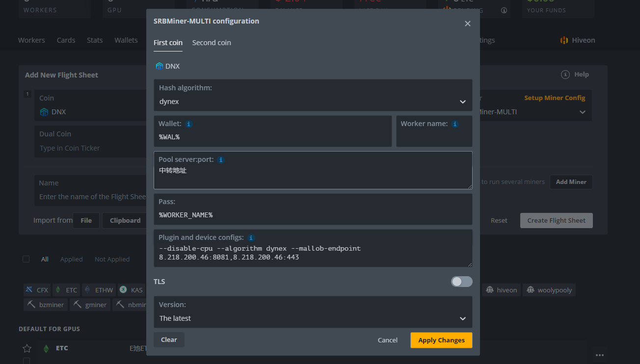Image resolution: width=640 pixels, height=364 pixels.
Task: Click Setup Miner Config link
Action: click(555, 98)
